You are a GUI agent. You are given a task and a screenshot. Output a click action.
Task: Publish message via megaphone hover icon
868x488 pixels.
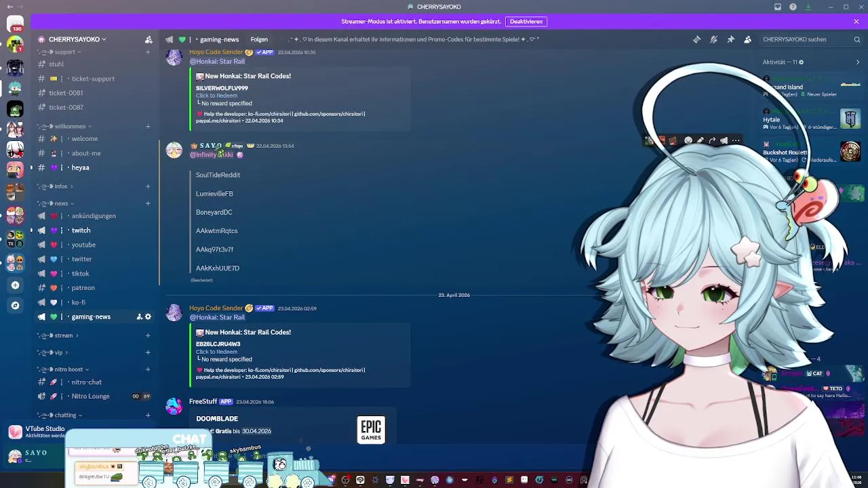tap(724, 141)
